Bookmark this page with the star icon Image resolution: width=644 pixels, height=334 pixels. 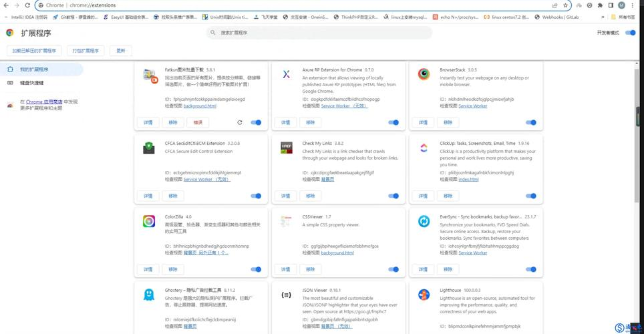(x=566, y=5)
